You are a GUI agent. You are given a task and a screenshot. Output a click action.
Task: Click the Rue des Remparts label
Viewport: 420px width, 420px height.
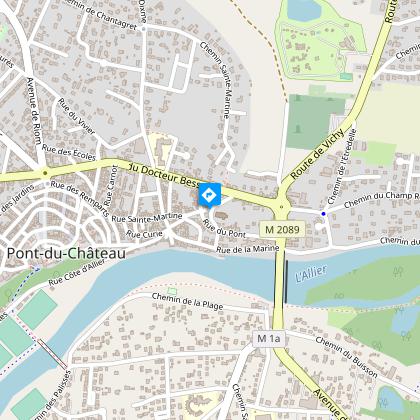coord(80,199)
